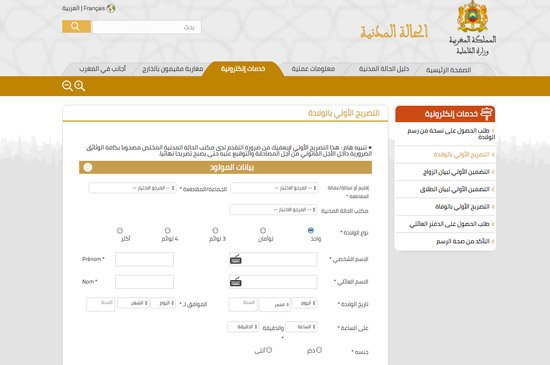This screenshot has height=365, width=550.
Task: Open the minute dropdown
Action: pyautogui.click(x=243, y=327)
